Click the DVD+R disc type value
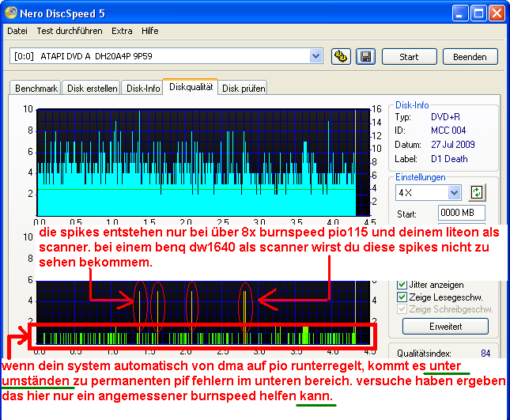510x420 pixels. point(445,117)
